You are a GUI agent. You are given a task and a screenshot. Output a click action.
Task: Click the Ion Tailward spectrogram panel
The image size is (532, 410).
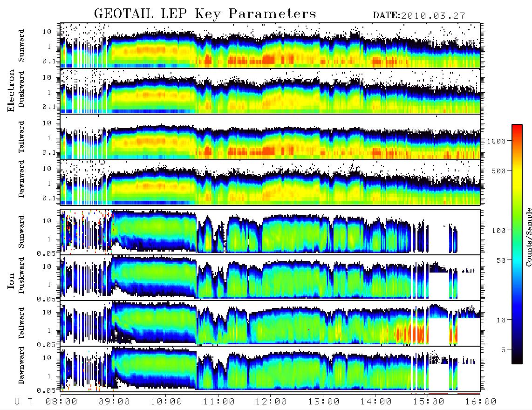click(x=270, y=323)
